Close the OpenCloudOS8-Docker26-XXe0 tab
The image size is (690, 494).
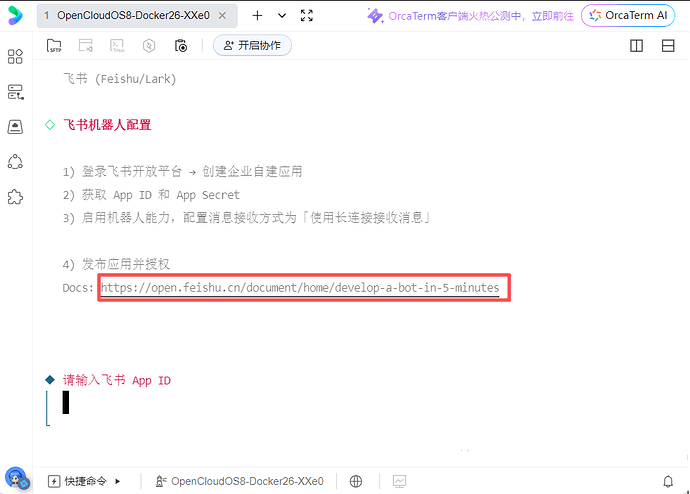pos(223,16)
